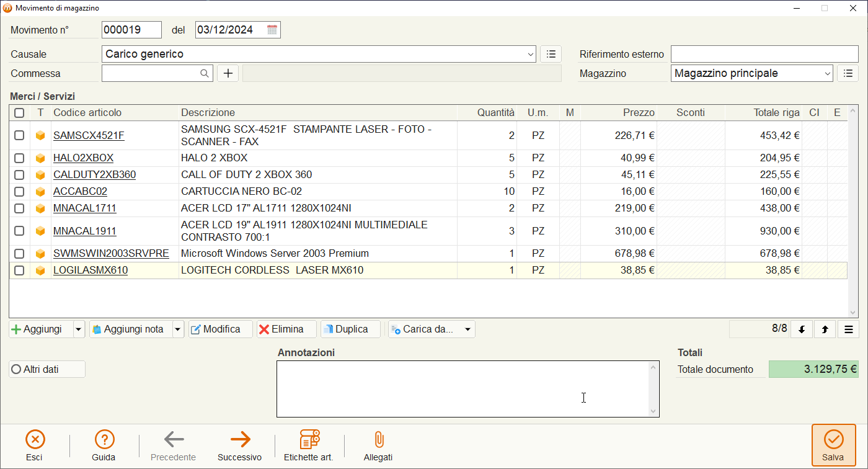Click the item type cube for SWMSWIN2003SRVPRE
Viewport: 868px width, 469px height.
tap(40, 254)
